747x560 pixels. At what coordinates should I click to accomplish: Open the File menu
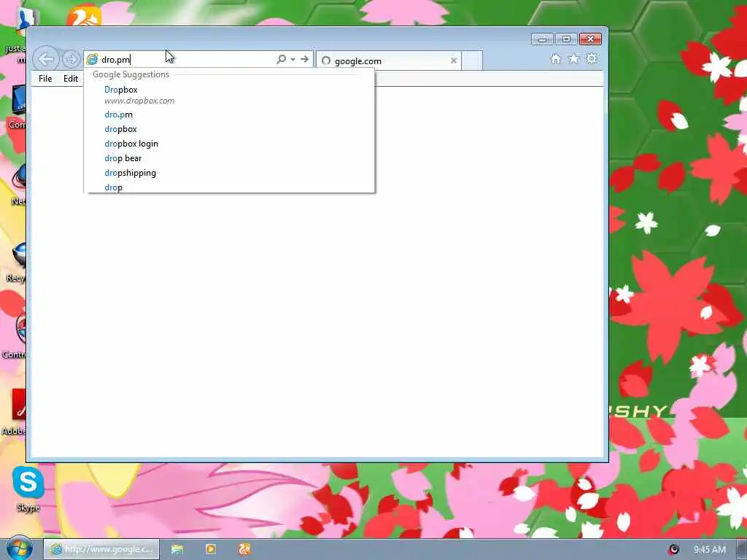point(45,79)
